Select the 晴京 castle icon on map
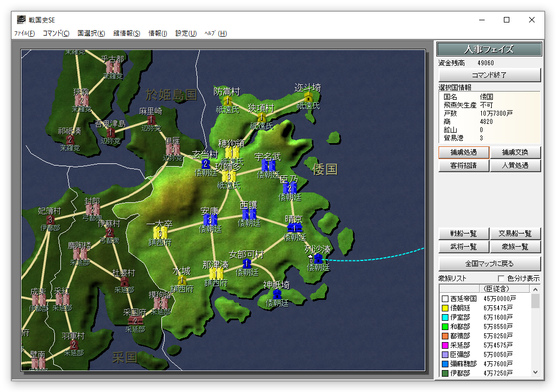 pos(295,226)
